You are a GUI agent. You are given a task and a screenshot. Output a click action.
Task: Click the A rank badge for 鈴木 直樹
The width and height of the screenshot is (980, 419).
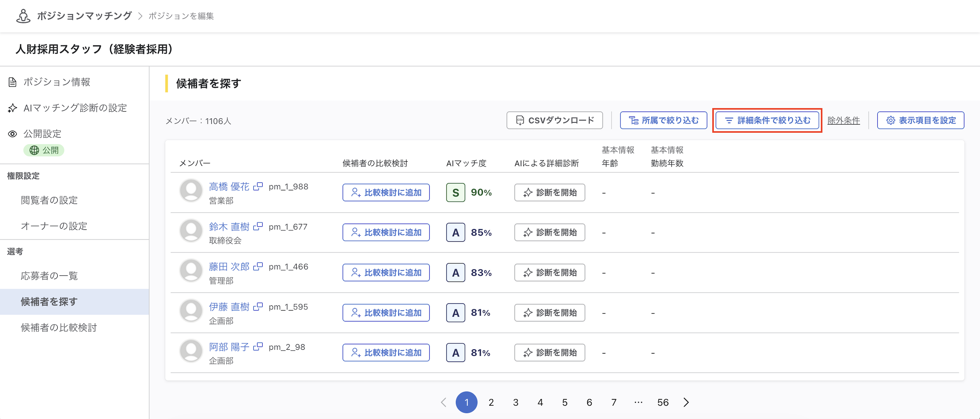456,232
